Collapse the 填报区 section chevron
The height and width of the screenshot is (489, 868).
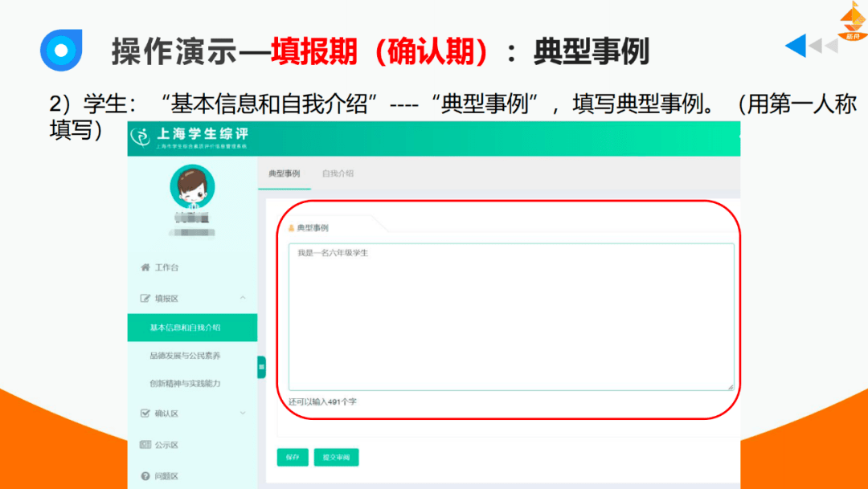pos(242,296)
